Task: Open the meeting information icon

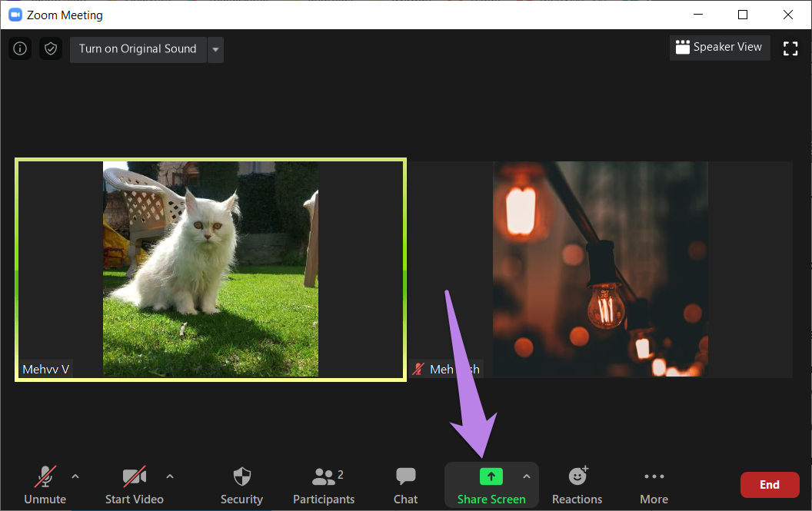Action: [x=20, y=48]
